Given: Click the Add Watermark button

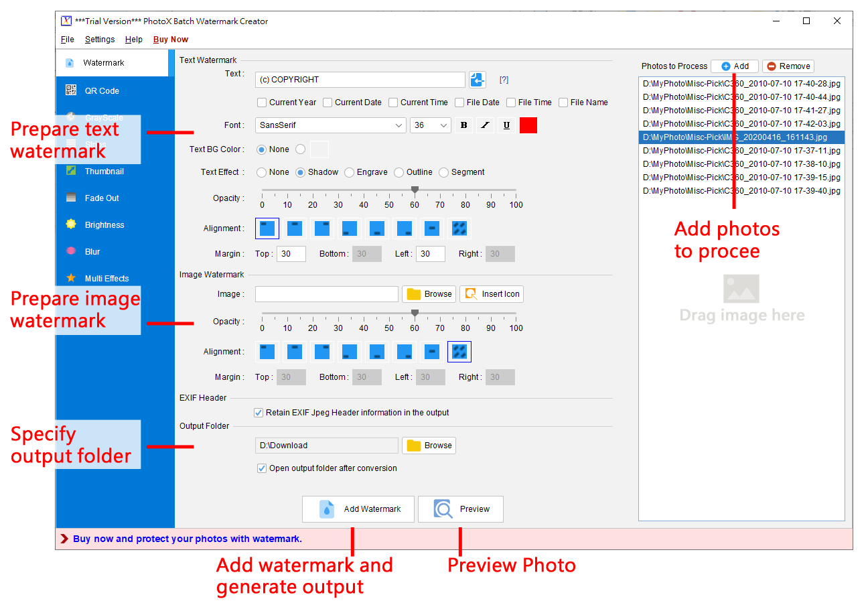Looking at the screenshot, I should 358,509.
